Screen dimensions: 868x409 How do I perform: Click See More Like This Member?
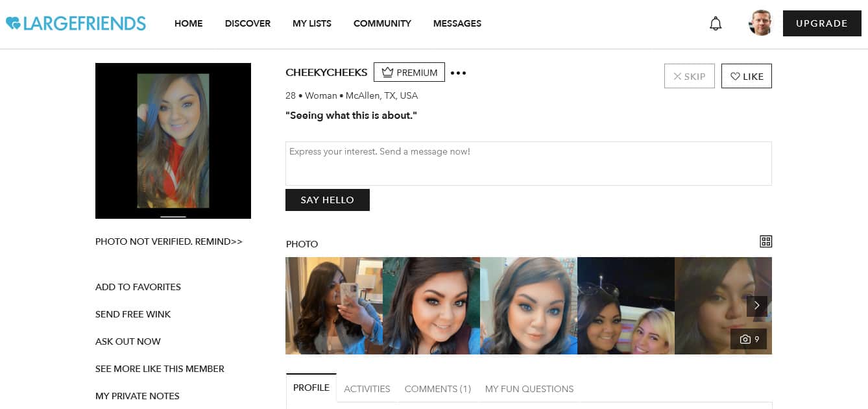tap(160, 369)
